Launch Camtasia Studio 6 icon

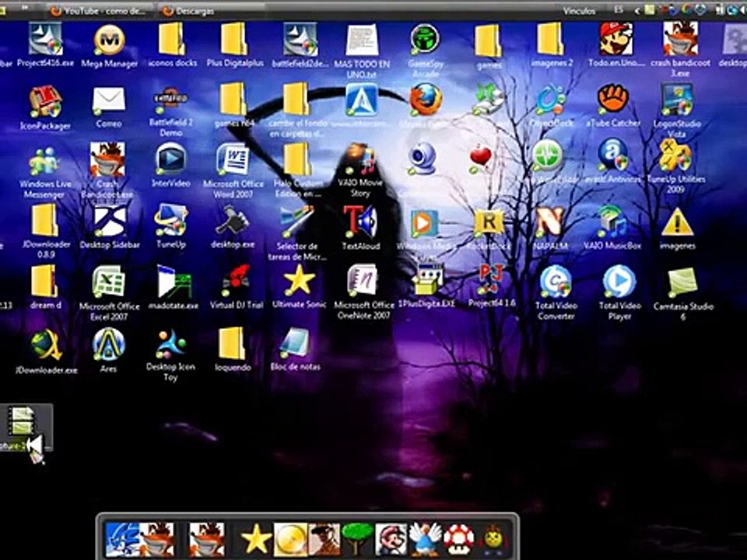click(x=682, y=282)
